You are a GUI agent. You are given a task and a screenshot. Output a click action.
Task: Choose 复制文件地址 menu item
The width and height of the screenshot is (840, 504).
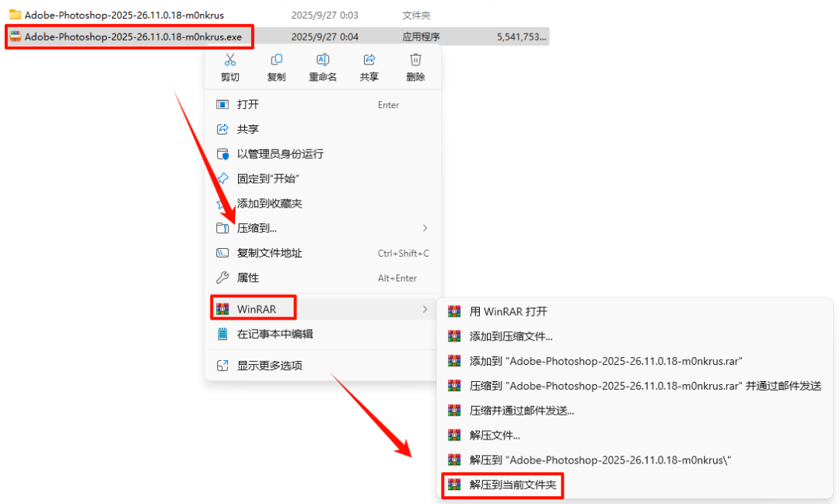(x=323, y=254)
